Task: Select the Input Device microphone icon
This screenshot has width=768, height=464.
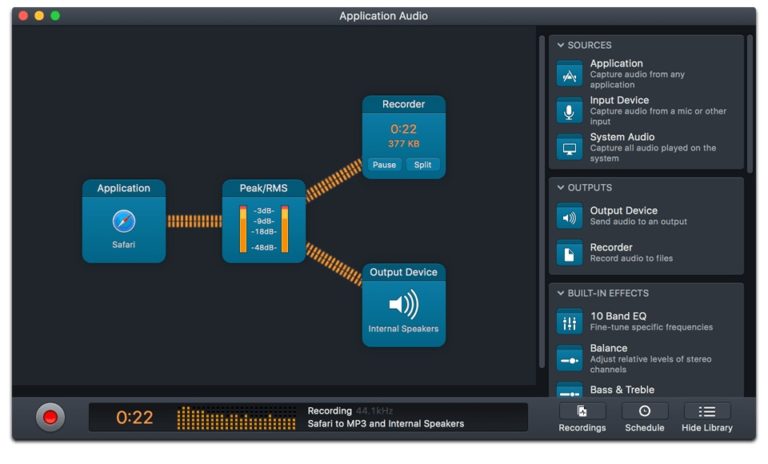Action: [x=569, y=112]
